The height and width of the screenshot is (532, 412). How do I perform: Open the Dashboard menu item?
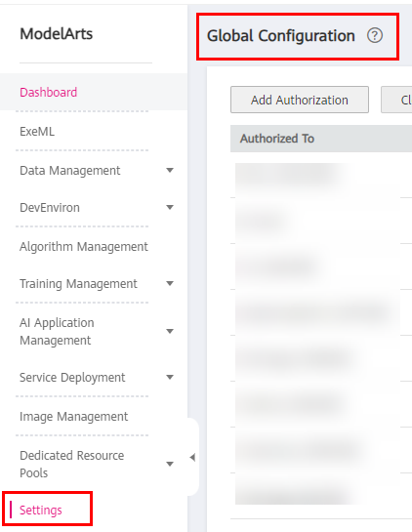click(x=48, y=93)
